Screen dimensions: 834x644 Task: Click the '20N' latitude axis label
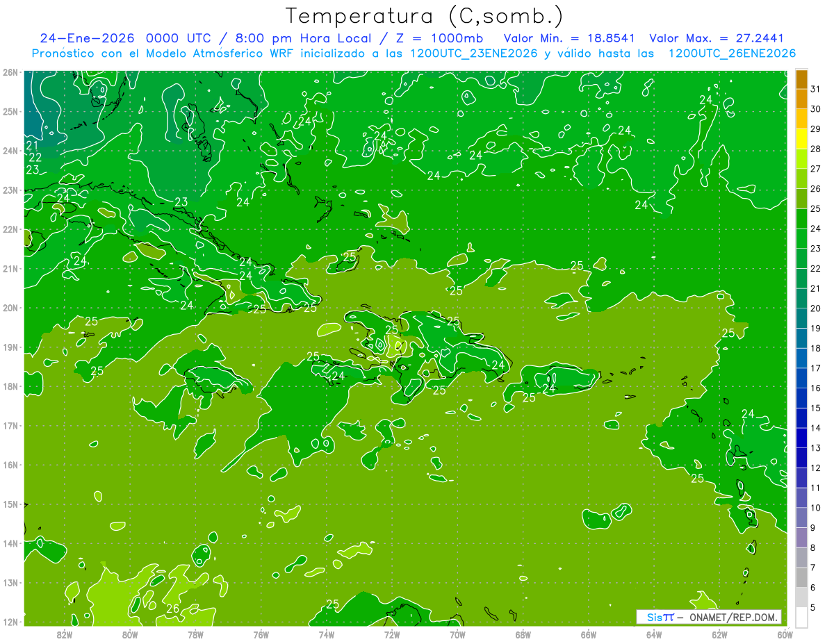tap(10, 308)
